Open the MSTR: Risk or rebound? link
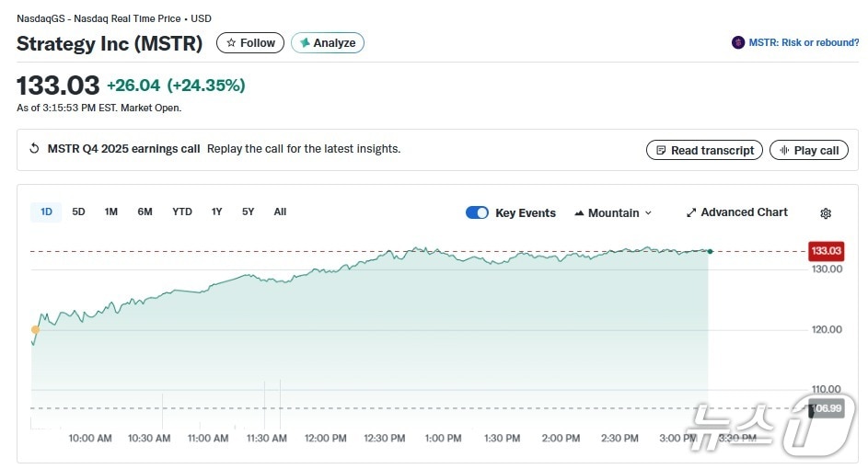Image resolution: width=868 pixels, height=469 pixels. (803, 42)
